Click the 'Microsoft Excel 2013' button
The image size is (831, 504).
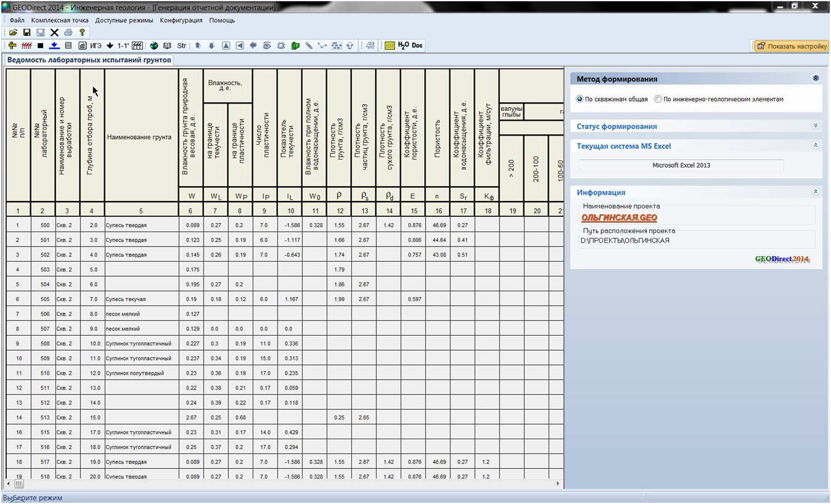[x=681, y=165]
